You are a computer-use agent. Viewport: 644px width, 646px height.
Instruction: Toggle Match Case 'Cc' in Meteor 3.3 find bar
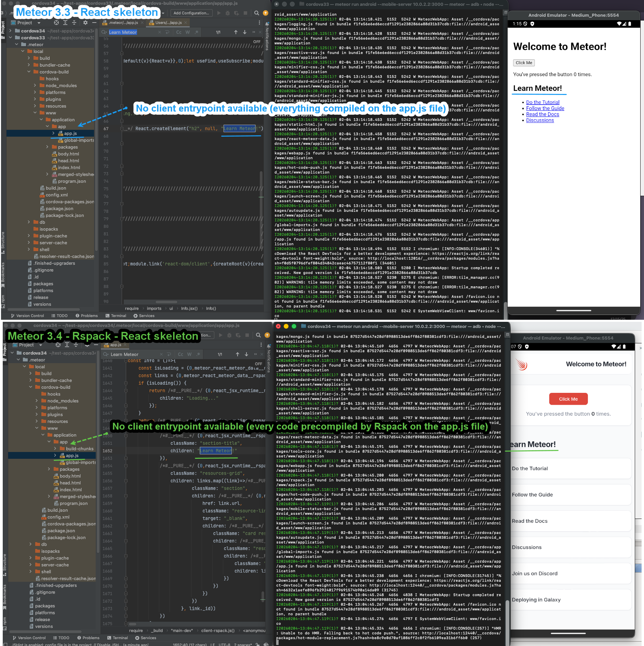[x=179, y=32]
